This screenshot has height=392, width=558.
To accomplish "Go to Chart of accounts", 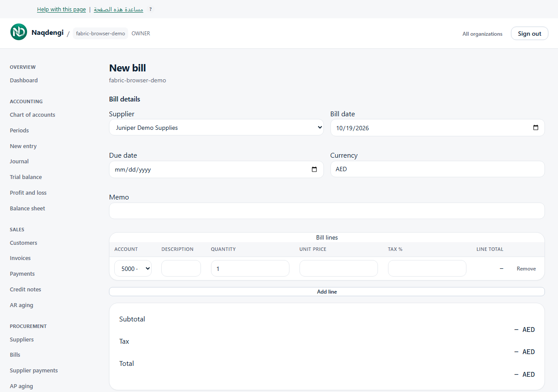I will click(x=33, y=115).
